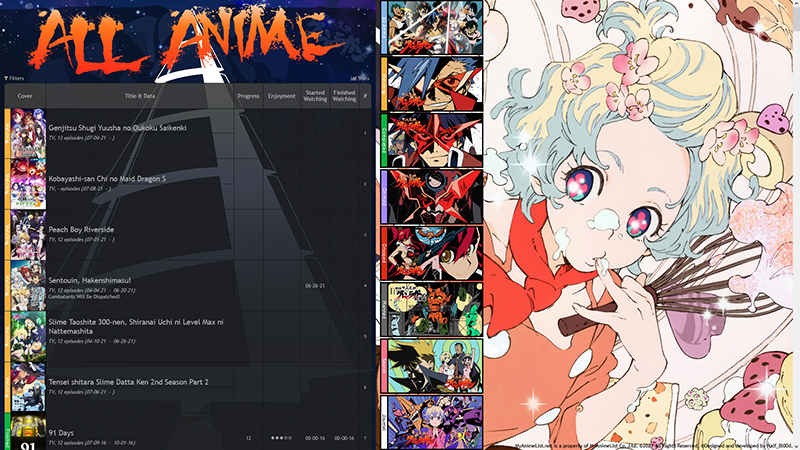Open the Filters panel

click(15, 77)
